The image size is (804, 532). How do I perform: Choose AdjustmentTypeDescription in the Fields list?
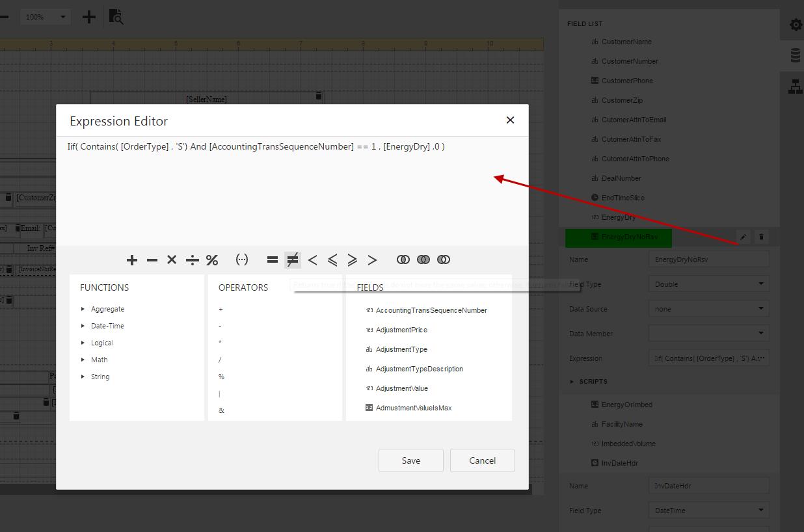pyautogui.click(x=419, y=369)
